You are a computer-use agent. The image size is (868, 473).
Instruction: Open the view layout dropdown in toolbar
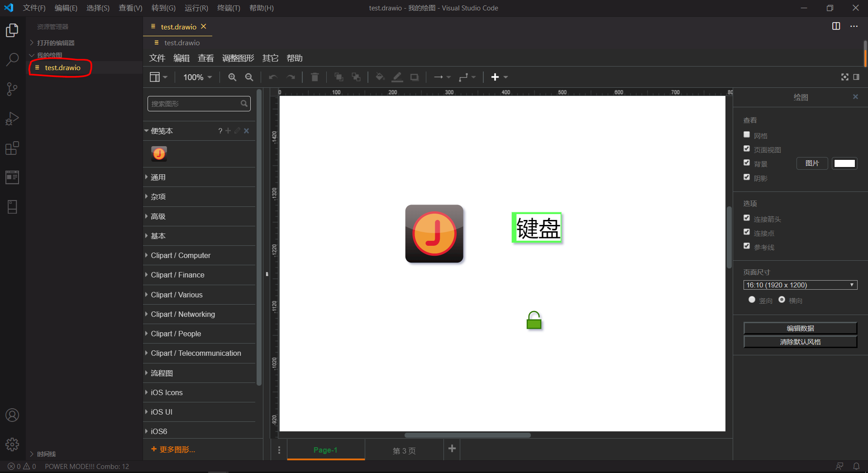click(x=158, y=77)
